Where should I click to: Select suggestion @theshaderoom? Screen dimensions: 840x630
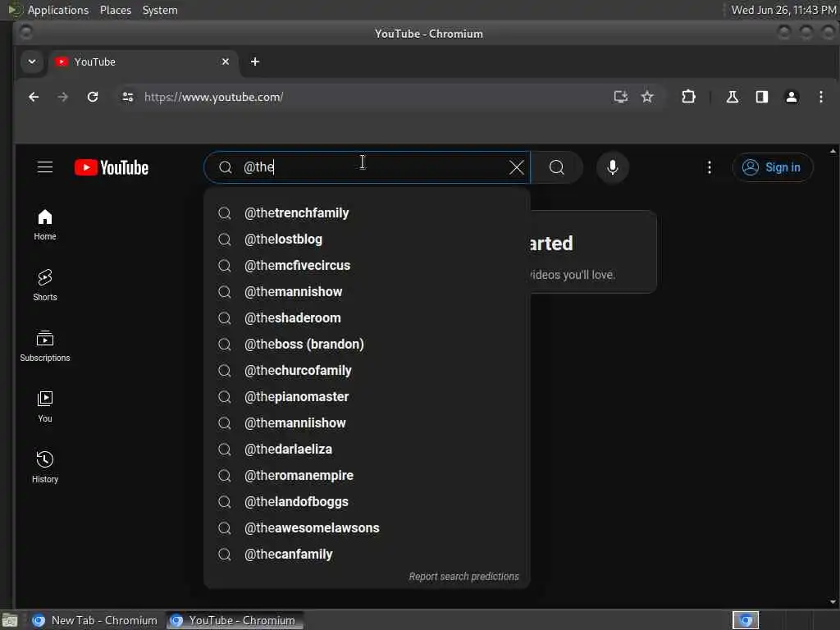[x=367, y=317]
